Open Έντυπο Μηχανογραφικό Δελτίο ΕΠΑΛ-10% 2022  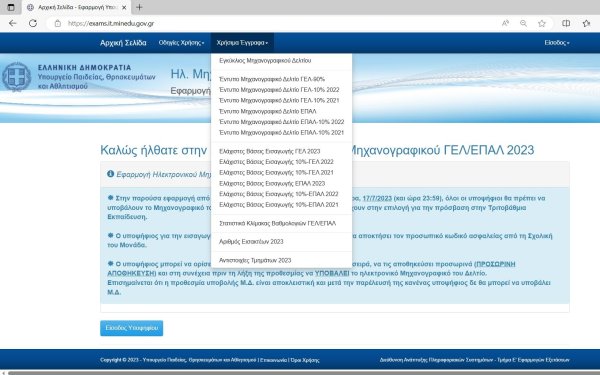281,122
